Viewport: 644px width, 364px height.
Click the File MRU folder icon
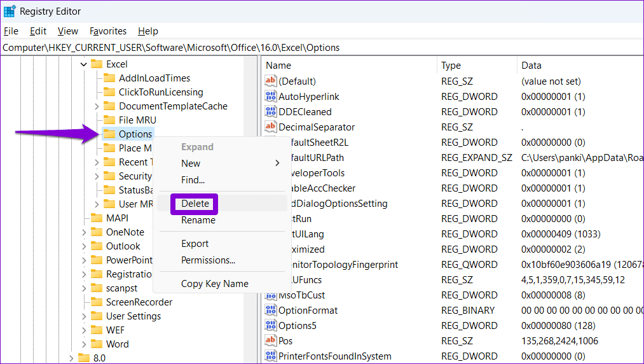[109, 120]
